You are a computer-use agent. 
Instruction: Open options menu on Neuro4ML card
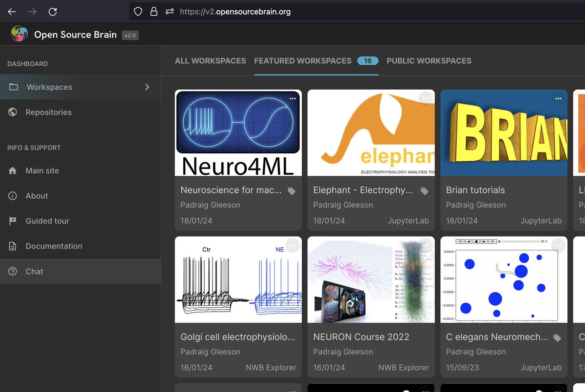tap(292, 98)
